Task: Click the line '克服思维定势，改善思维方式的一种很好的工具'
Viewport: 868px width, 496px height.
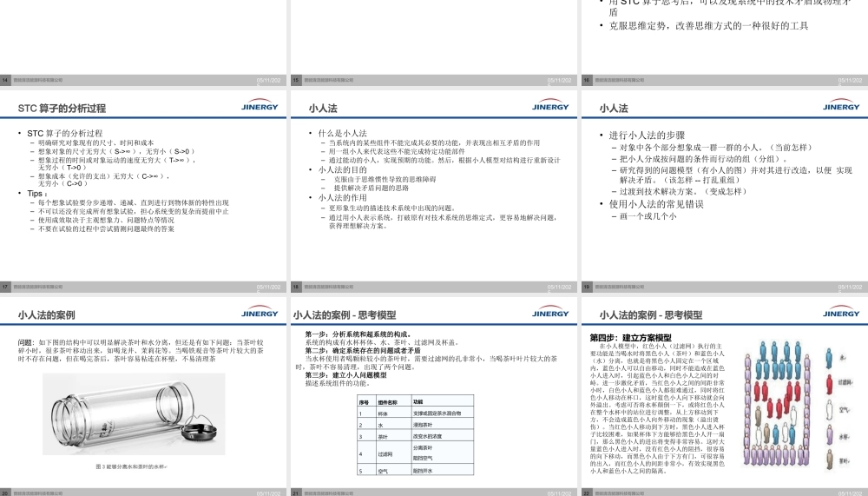Action: pos(708,25)
